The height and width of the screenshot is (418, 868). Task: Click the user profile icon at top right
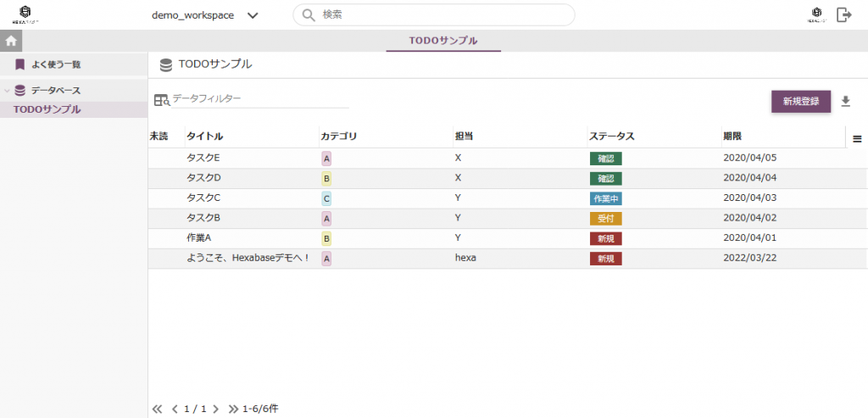(816, 14)
